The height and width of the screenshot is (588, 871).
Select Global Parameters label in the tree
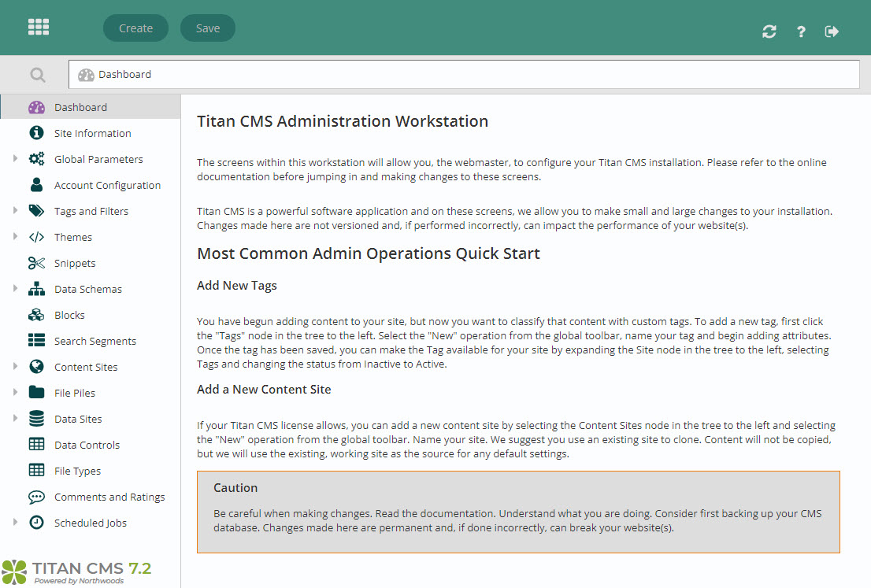[98, 159]
